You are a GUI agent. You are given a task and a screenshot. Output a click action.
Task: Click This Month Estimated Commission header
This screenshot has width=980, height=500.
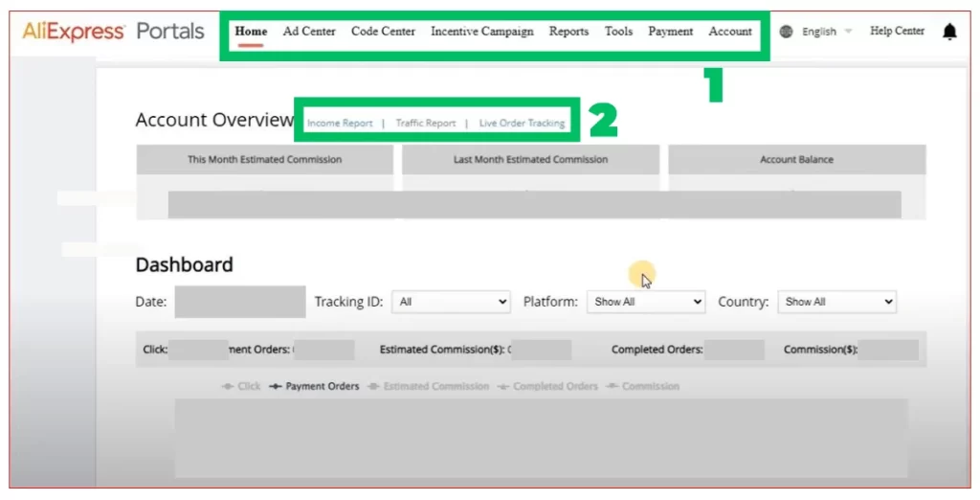[x=265, y=160]
